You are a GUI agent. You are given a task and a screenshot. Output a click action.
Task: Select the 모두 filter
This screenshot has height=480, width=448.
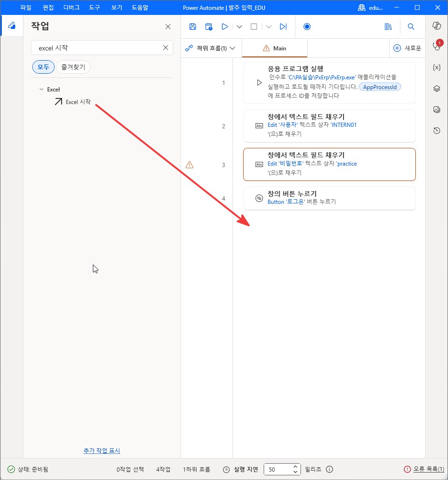point(43,67)
